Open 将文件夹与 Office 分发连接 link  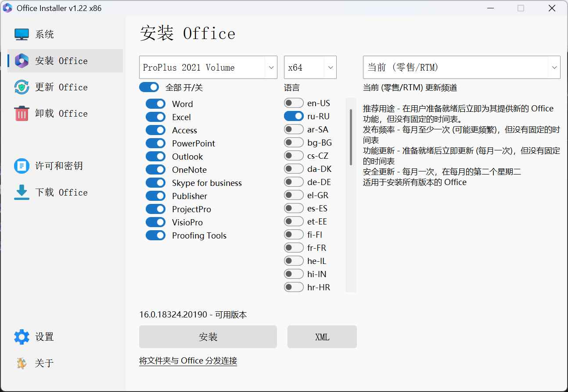tap(188, 360)
